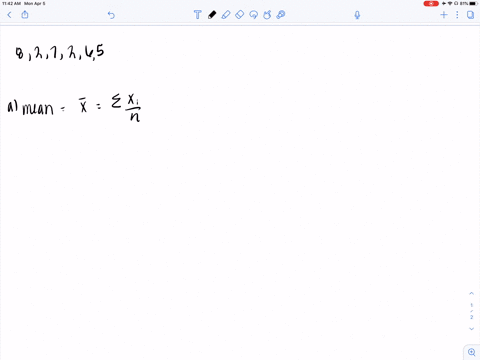Start audio recording with microphone icon

pos(357,15)
